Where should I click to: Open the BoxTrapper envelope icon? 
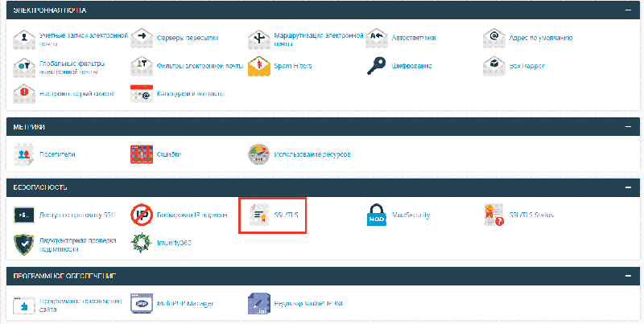coord(494,67)
